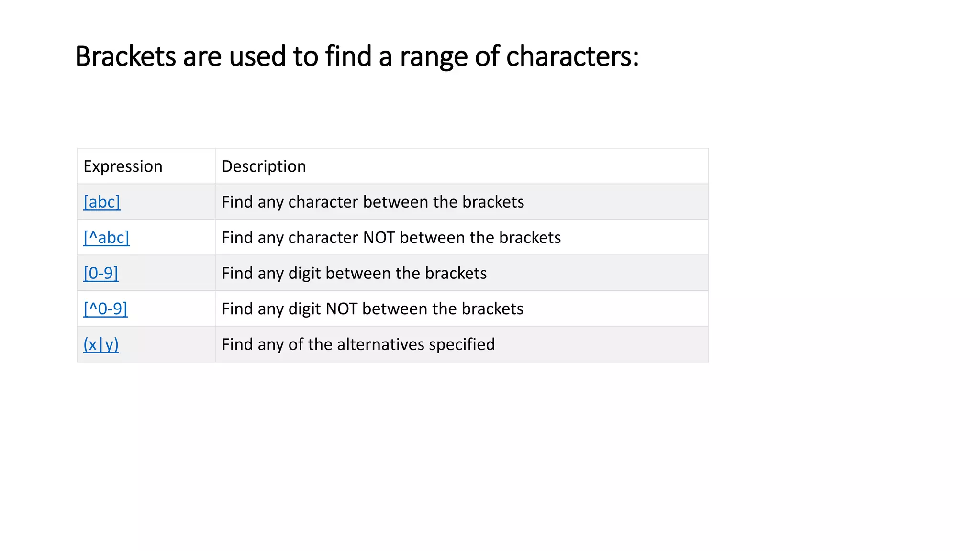The height and width of the screenshot is (551, 980).
Task: Click the Description column header
Action: coord(264,166)
